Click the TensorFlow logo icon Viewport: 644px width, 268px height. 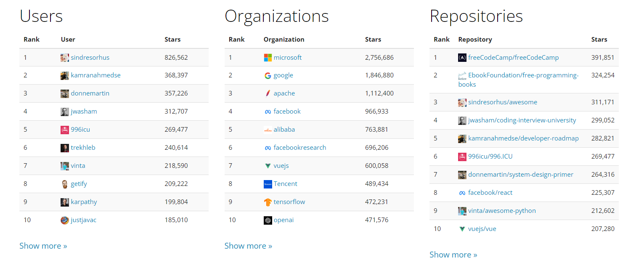[268, 202]
